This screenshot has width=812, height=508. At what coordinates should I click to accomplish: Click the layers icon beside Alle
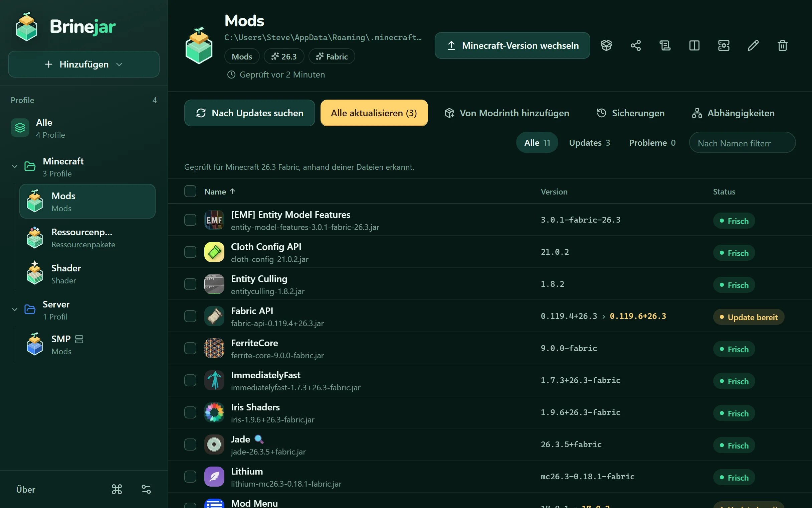coord(20,128)
